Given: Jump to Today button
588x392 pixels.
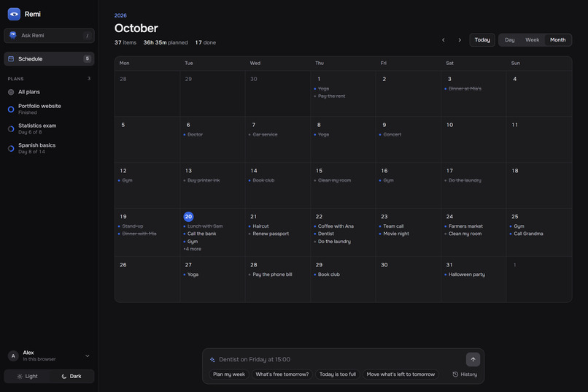Looking at the screenshot, I should (x=482, y=39).
